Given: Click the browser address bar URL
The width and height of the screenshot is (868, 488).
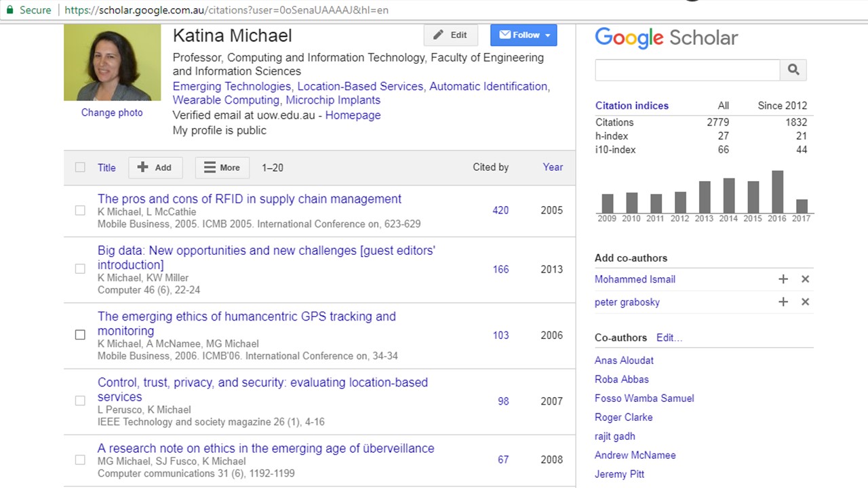Looking at the screenshot, I should coord(226,10).
